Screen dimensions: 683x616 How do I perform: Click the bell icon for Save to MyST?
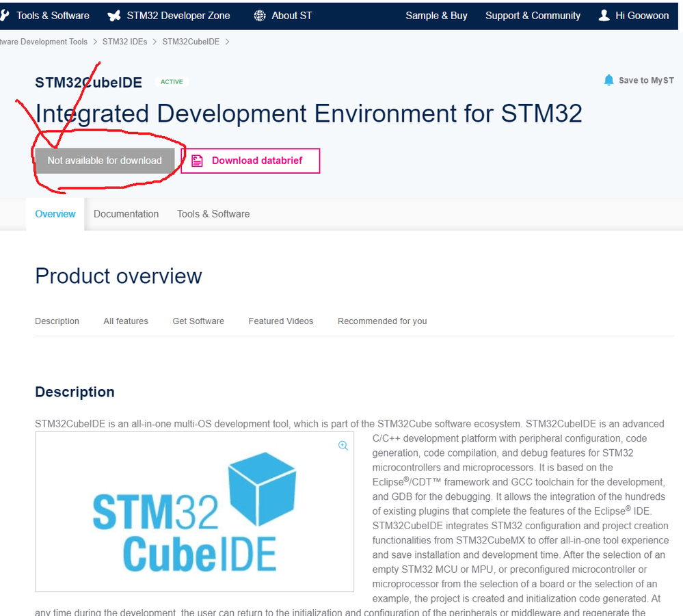(x=608, y=80)
